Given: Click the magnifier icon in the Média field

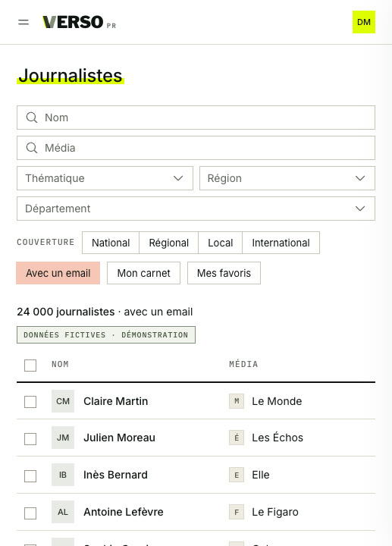Looking at the screenshot, I should coord(32,148).
